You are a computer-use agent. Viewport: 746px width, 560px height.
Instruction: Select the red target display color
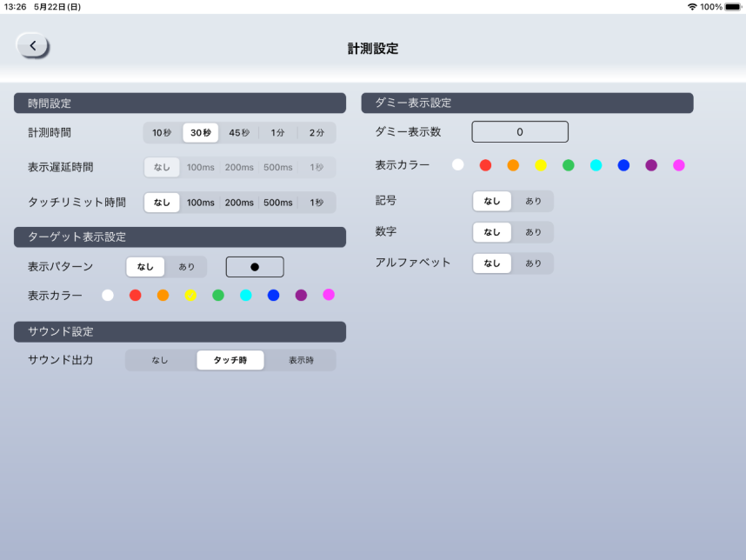pyautogui.click(x=135, y=295)
